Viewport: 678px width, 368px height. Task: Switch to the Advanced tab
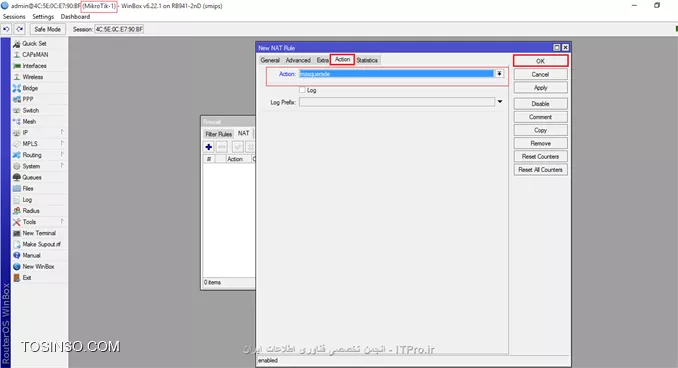click(x=298, y=60)
